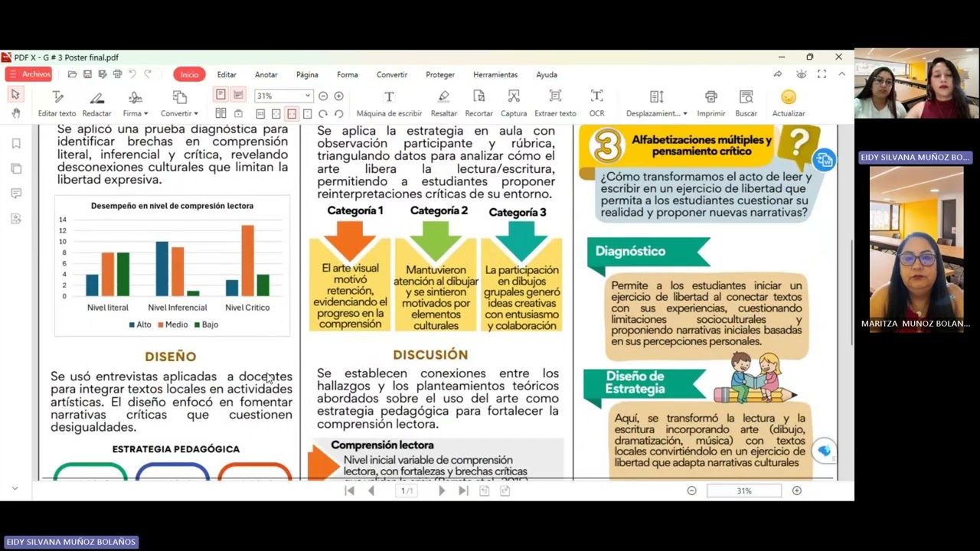
Task: Click the zoom in plus in ribbon
Action: click(339, 96)
